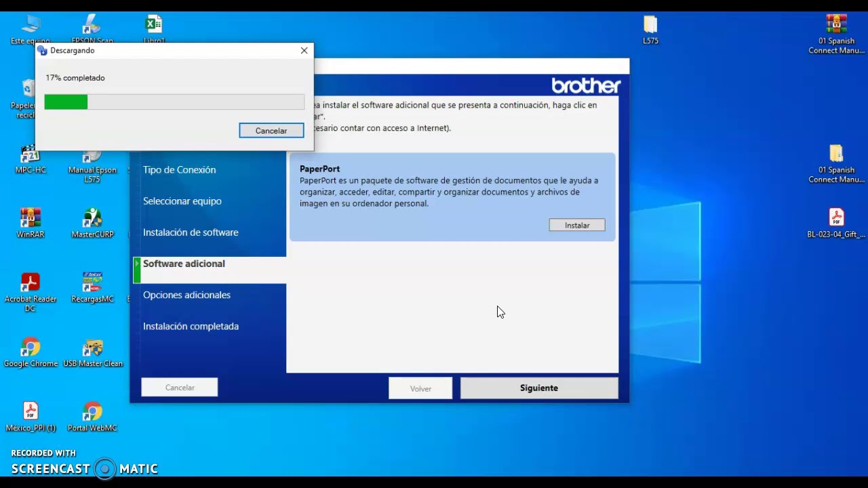
Task: Open the EPSON Scan desktop shortcut
Action: (92, 30)
